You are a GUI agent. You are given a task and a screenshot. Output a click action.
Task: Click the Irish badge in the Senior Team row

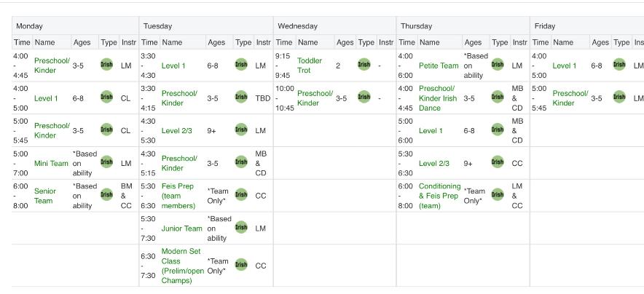pos(106,194)
